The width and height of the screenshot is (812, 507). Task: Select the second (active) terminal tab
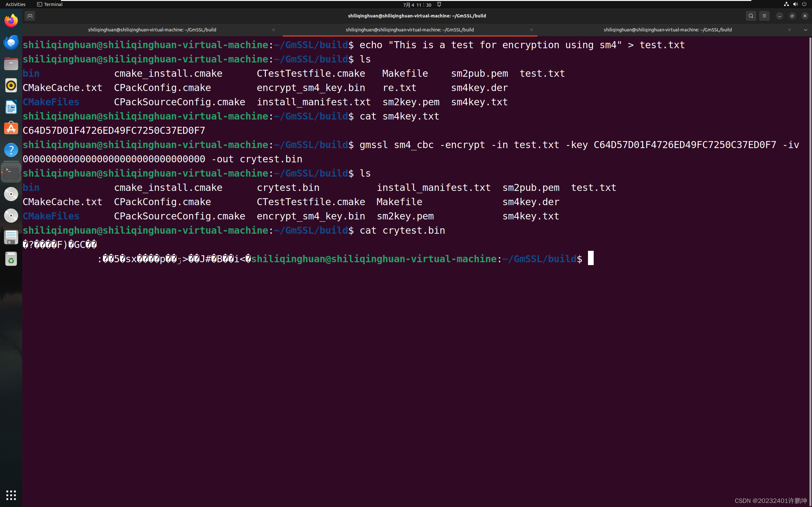coord(410,30)
